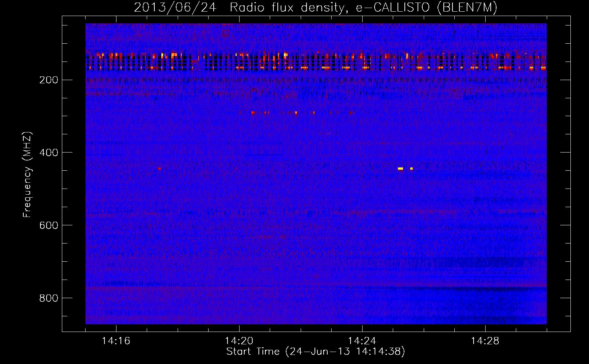Click the '14:28' time axis label
The width and height of the screenshot is (589, 364).
485,341
